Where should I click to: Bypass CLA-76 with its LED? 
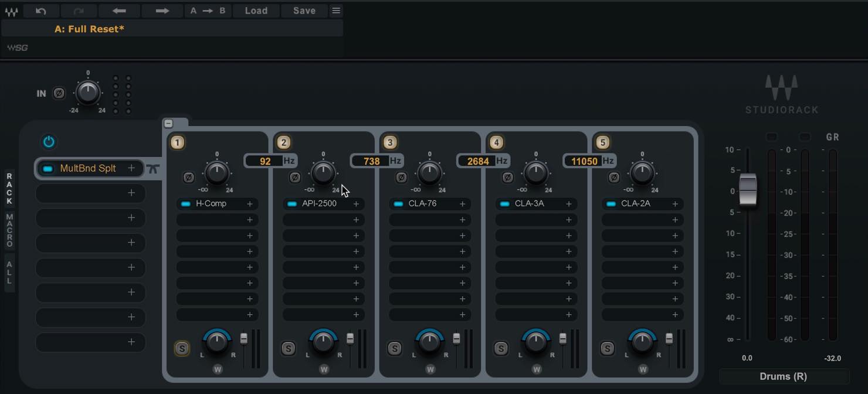point(398,204)
